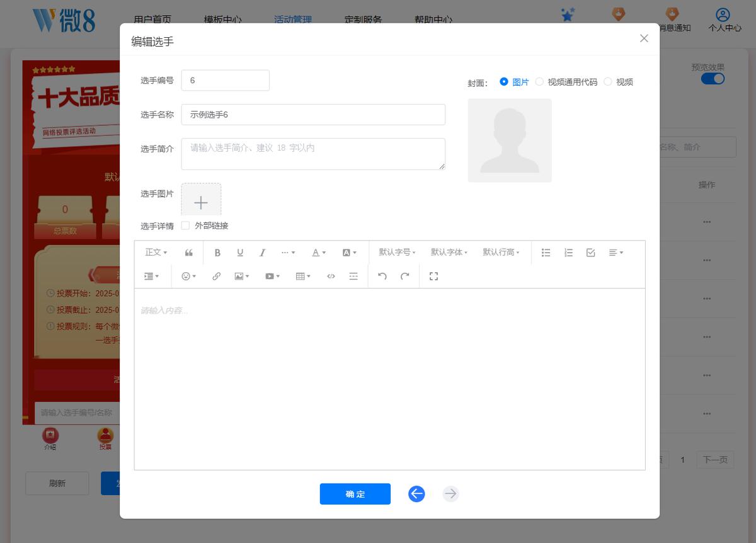Open 用户首页 in top navigation
This screenshot has height=543, width=756.
[x=153, y=19]
